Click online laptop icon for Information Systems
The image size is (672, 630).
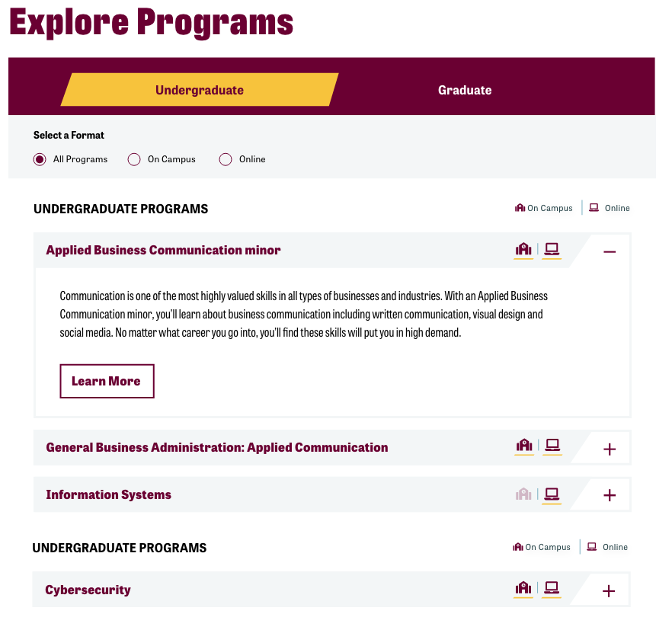(552, 494)
